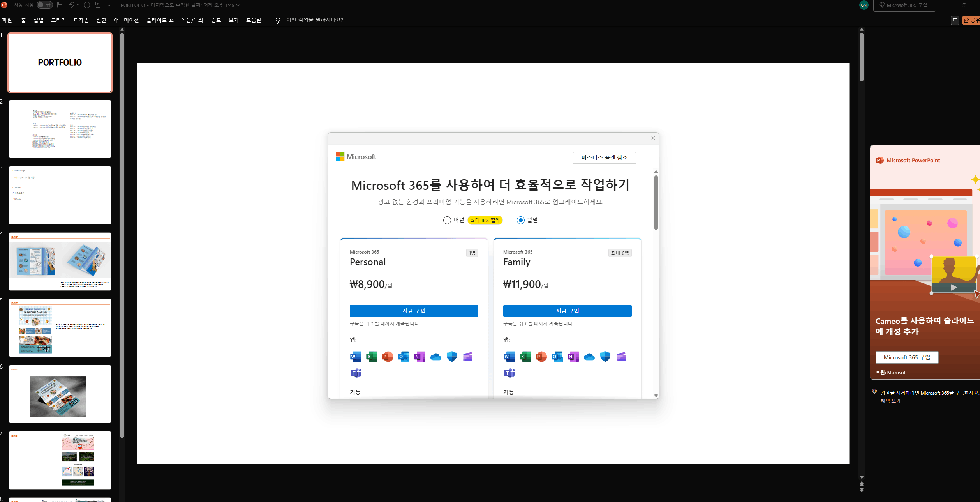Click 지금 구입 for Personal plan
The width and height of the screenshot is (980, 502).
(x=414, y=311)
